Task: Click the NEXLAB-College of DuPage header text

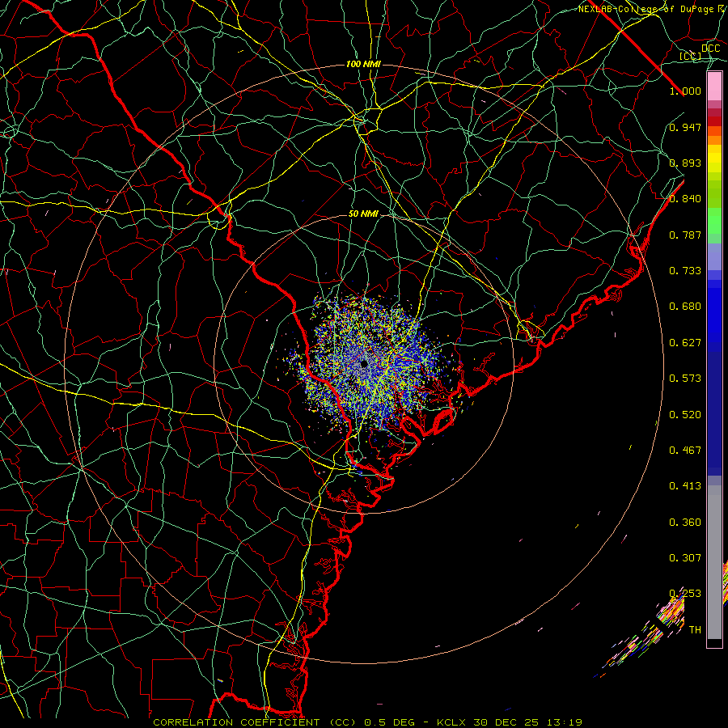Action: tap(653, 9)
